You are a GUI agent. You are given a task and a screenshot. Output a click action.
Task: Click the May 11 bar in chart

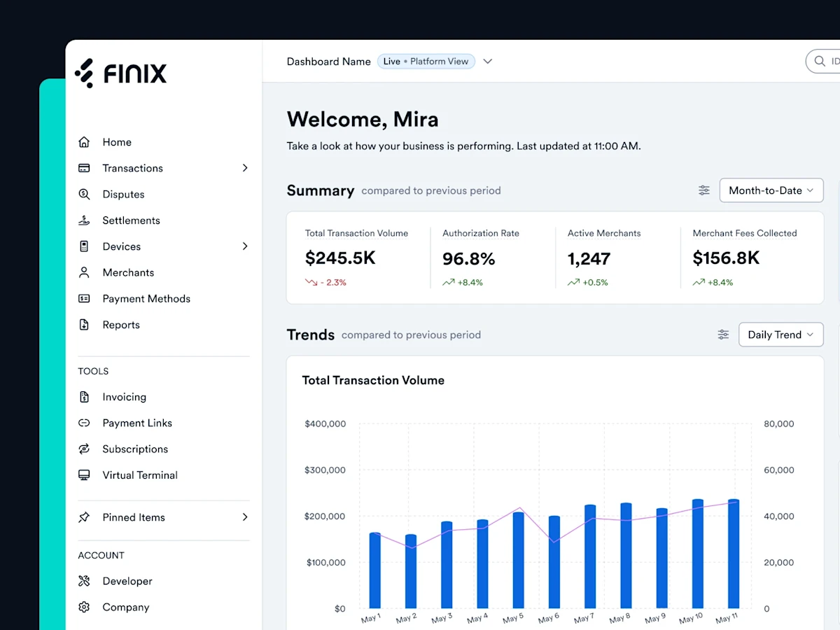734,554
